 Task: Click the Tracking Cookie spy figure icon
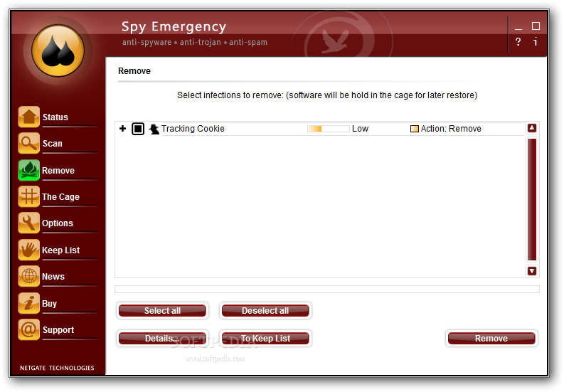[154, 129]
